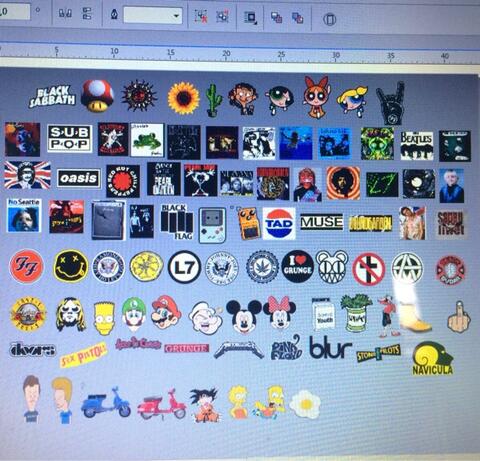Screen dimensions: 480x461
Task: Select the TAD logo sticker
Action: click(279, 223)
